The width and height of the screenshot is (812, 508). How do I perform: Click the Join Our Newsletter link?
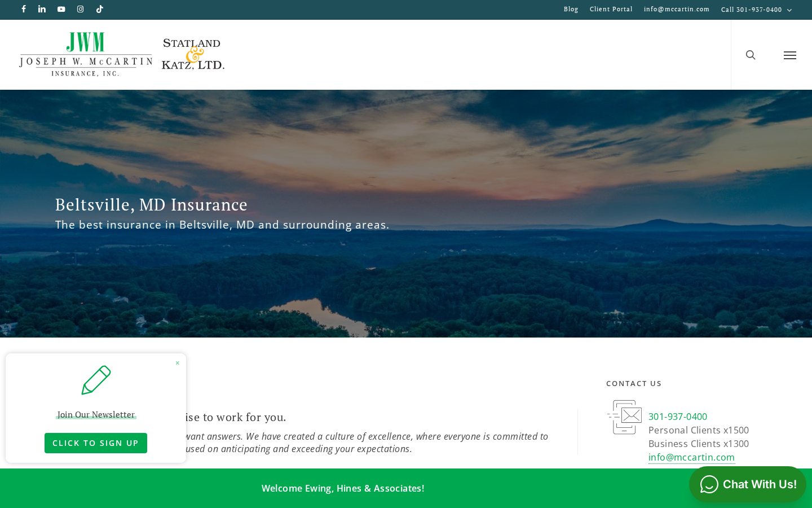coord(96,415)
